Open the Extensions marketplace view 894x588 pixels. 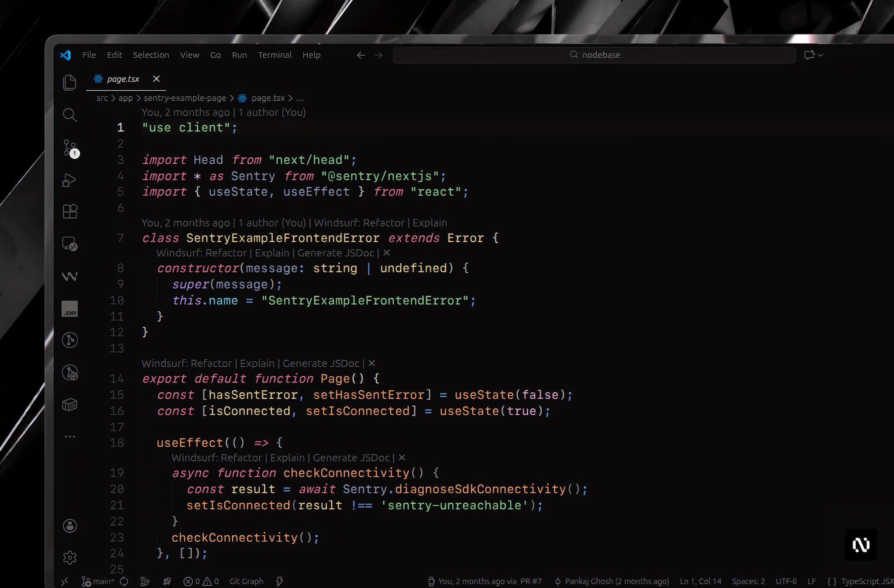point(70,211)
